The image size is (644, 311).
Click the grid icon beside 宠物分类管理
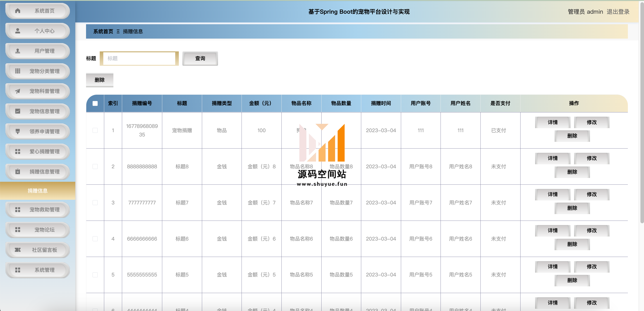click(x=17, y=71)
